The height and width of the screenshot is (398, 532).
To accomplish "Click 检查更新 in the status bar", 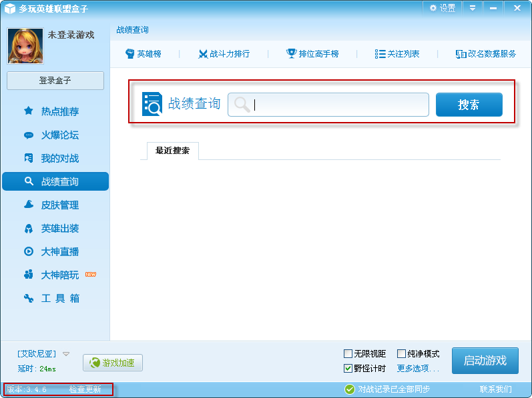I will (x=85, y=389).
